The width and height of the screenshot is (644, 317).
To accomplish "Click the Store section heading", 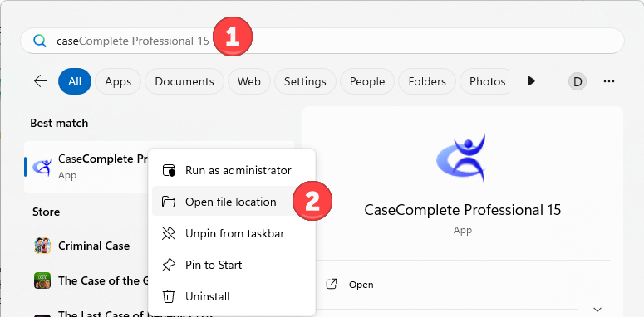I will pyautogui.click(x=46, y=212).
